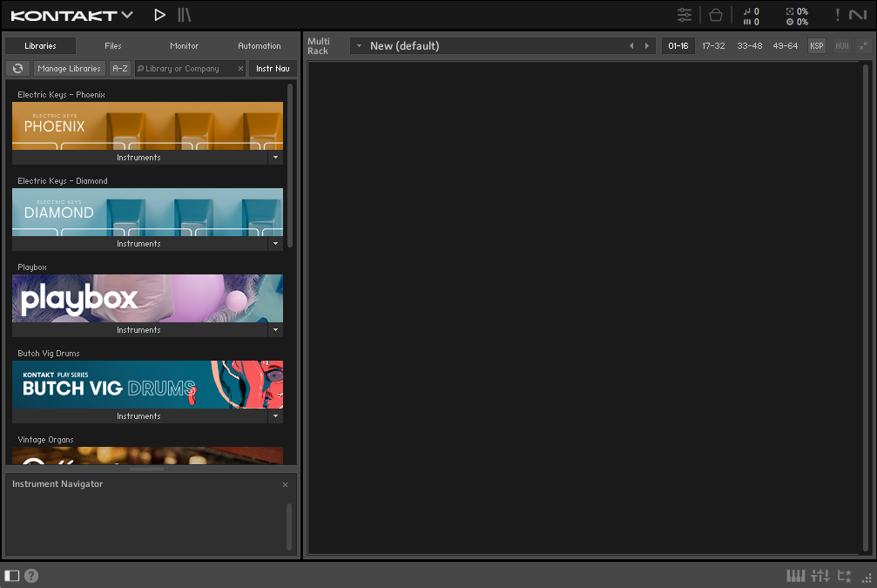Image resolution: width=877 pixels, height=588 pixels.
Task: Click the rack area vertical scrollbar
Action: [866, 308]
